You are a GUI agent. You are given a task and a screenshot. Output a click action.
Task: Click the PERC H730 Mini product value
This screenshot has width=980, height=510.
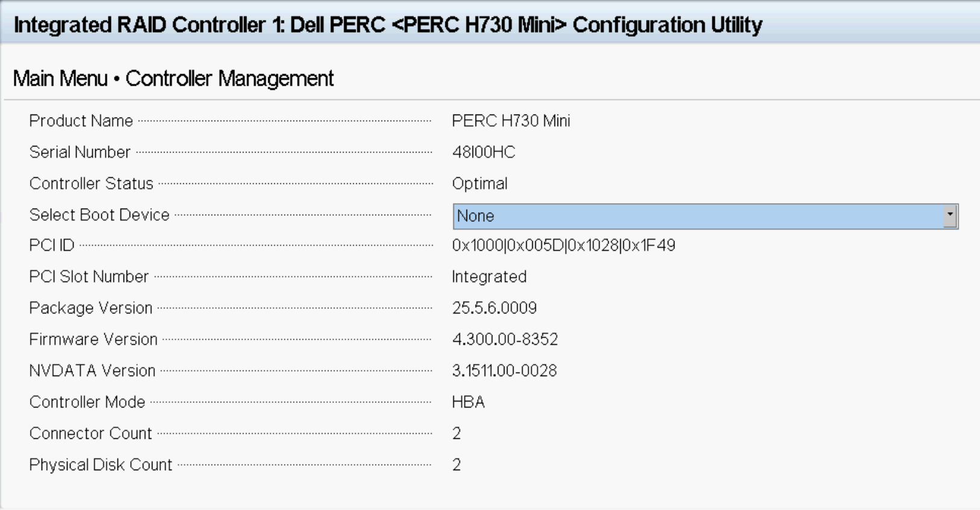(510, 121)
